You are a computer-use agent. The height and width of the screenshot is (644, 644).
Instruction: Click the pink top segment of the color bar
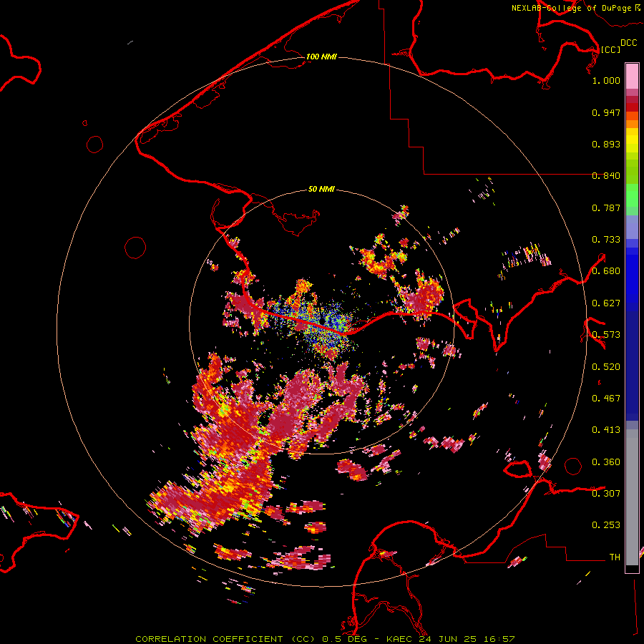click(x=632, y=76)
